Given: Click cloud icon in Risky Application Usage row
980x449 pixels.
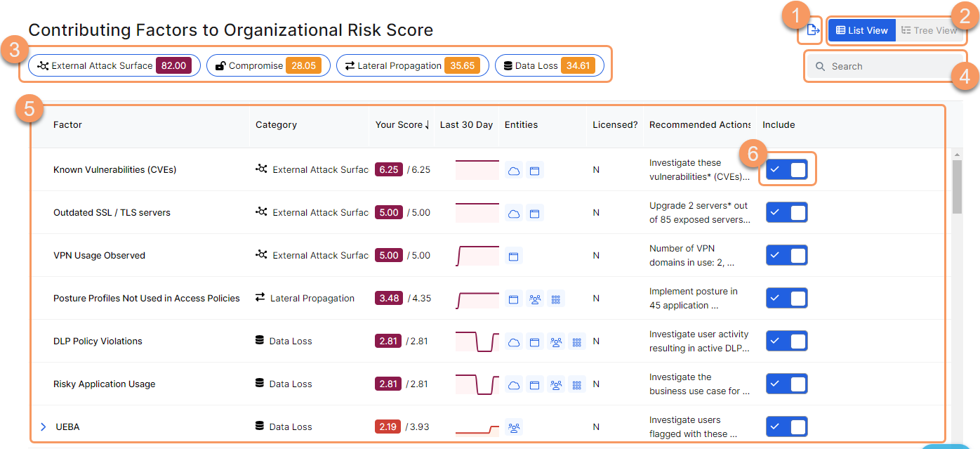Looking at the screenshot, I should click(514, 385).
